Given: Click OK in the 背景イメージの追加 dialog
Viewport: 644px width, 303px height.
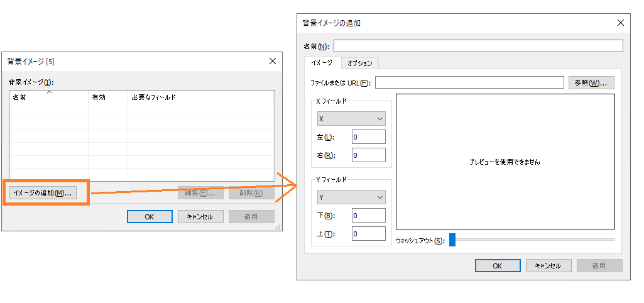Looking at the screenshot, I should click(x=498, y=265).
